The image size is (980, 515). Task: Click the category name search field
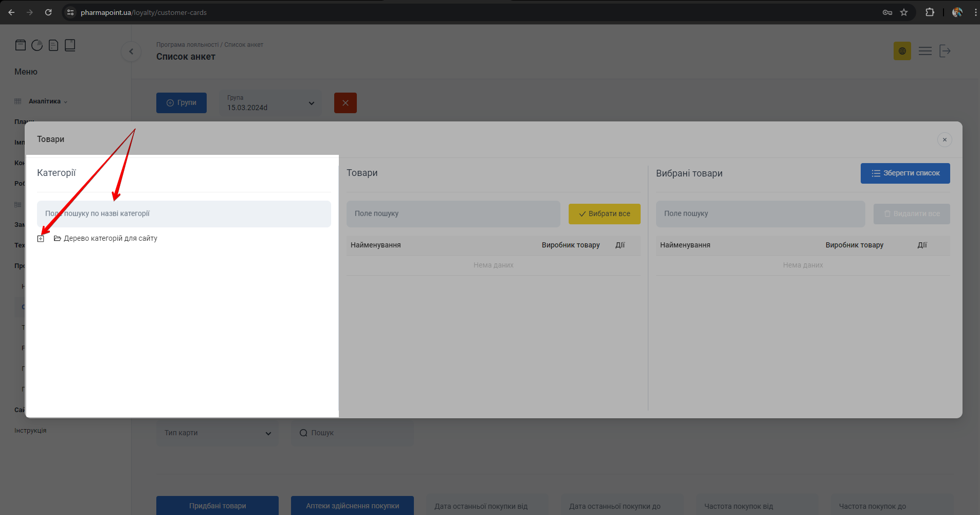[184, 214]
